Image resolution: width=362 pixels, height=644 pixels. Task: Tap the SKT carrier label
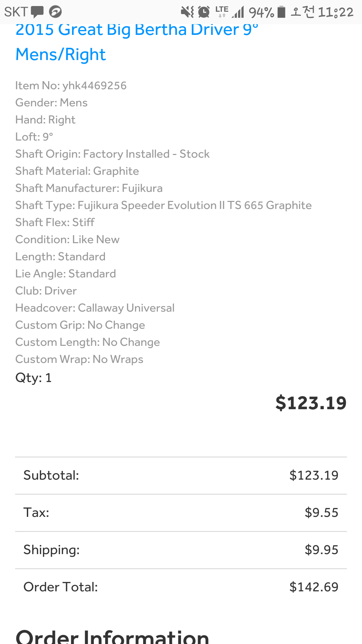click(16, 12)
